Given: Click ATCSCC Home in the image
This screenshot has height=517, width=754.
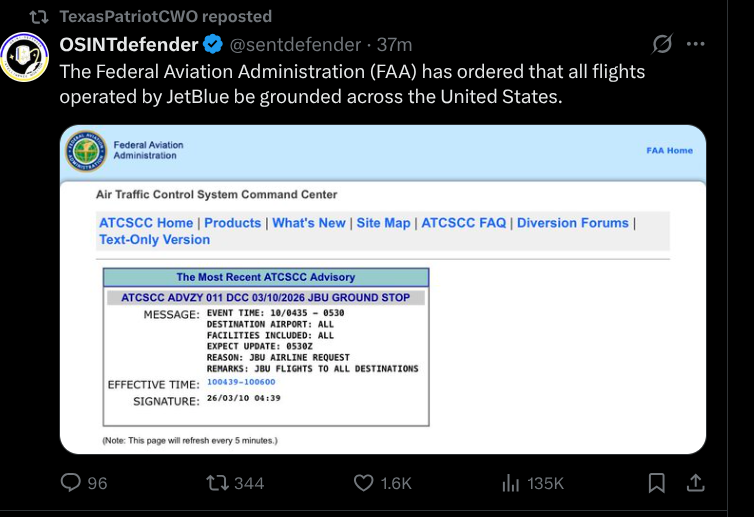Looking at the screenshot, I should click(x=146, y=223).
